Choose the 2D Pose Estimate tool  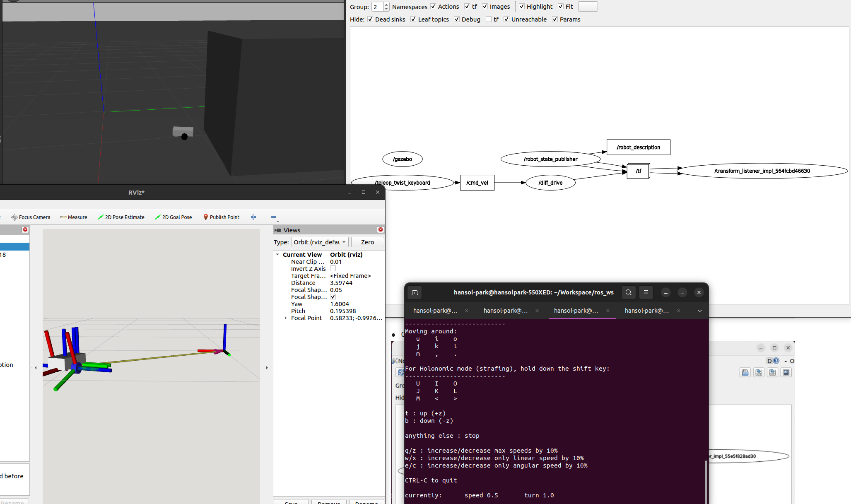click(x=121, y=217)
